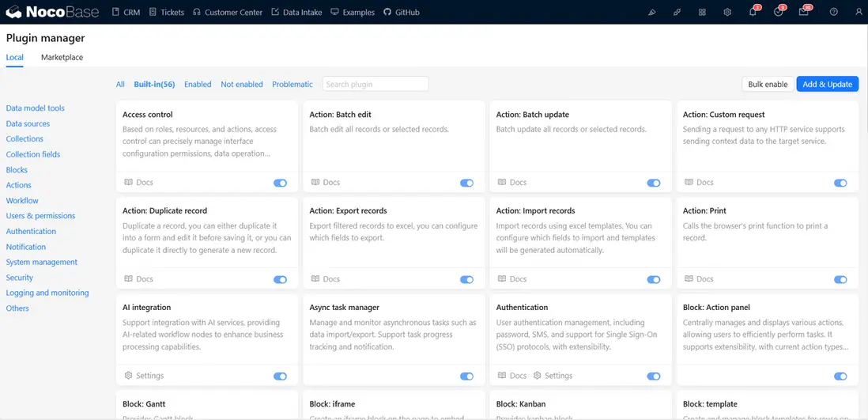Open Docs for Access control
This screenshot has width=868, height=420.
pos(139,182)
